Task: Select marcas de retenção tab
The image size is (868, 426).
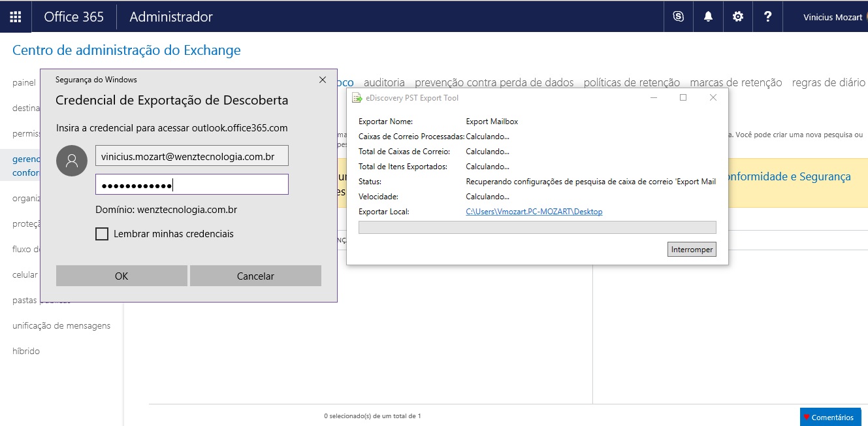Action: (736, 82)
